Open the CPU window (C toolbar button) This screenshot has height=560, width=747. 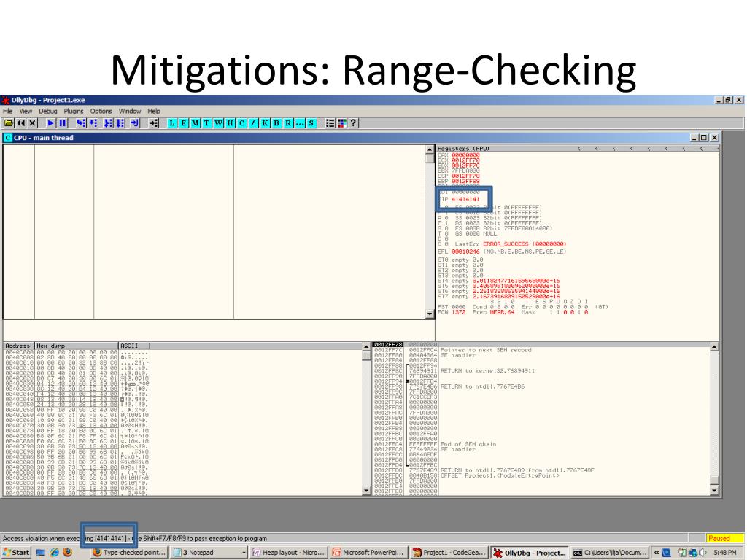[242, 122]
